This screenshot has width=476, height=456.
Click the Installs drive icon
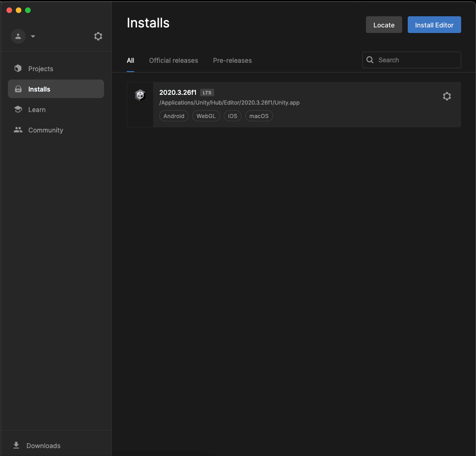coord(18,89)
